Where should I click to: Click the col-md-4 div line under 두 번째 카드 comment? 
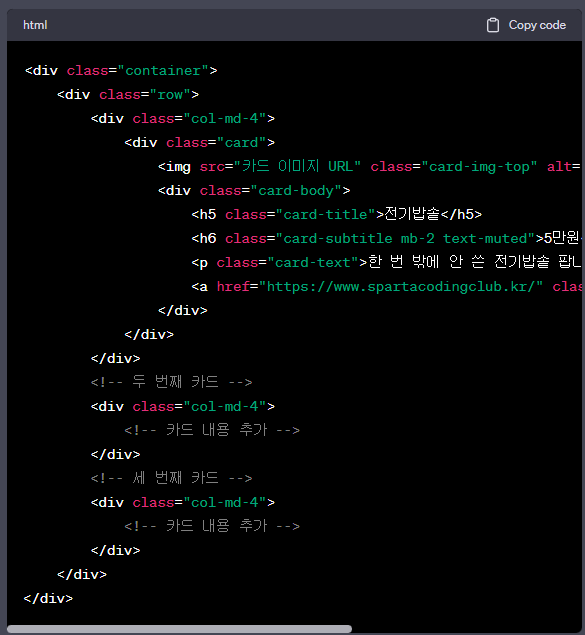(x=183, y=406)
